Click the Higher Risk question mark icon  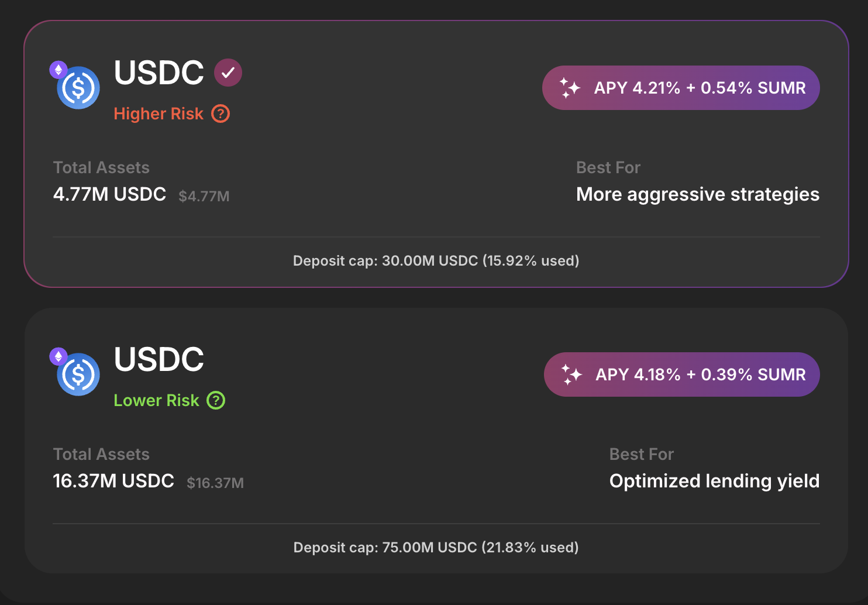(221, 114)
